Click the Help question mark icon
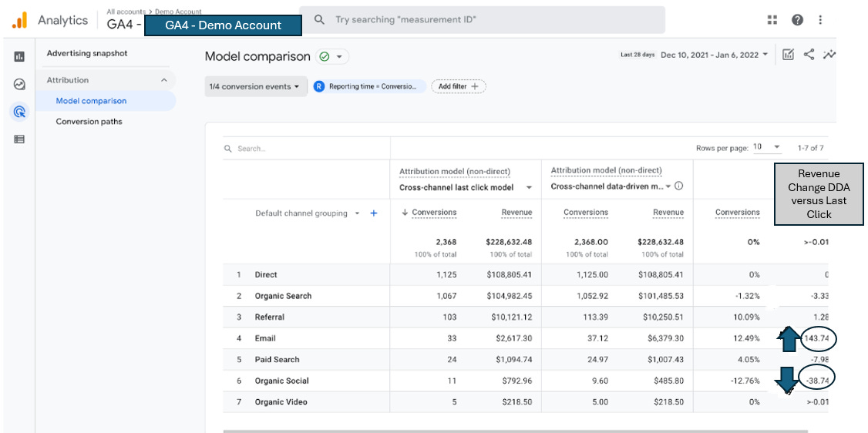 [x=797, y=20]
